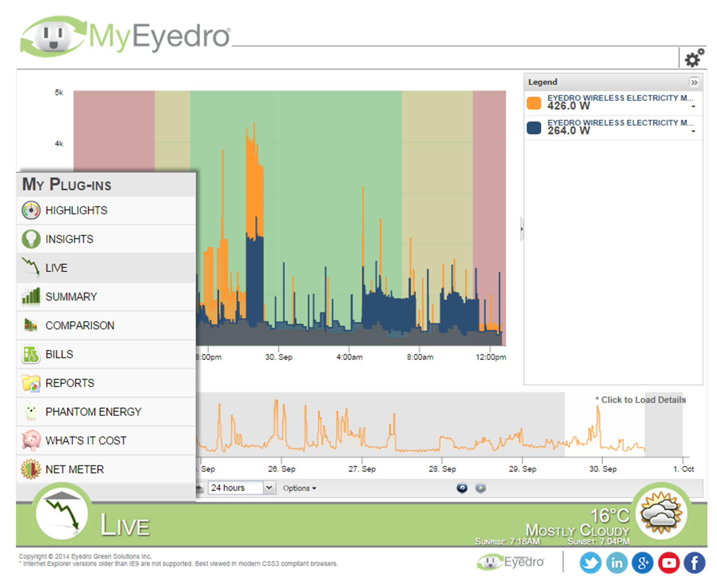
Task: Select REPORTS menu item
Action: click(106, 383)
